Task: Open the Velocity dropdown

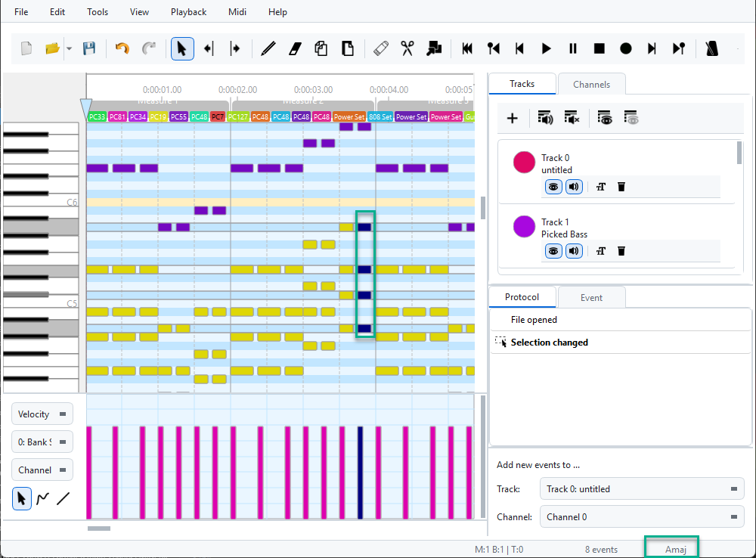Action: click(42, 414)
